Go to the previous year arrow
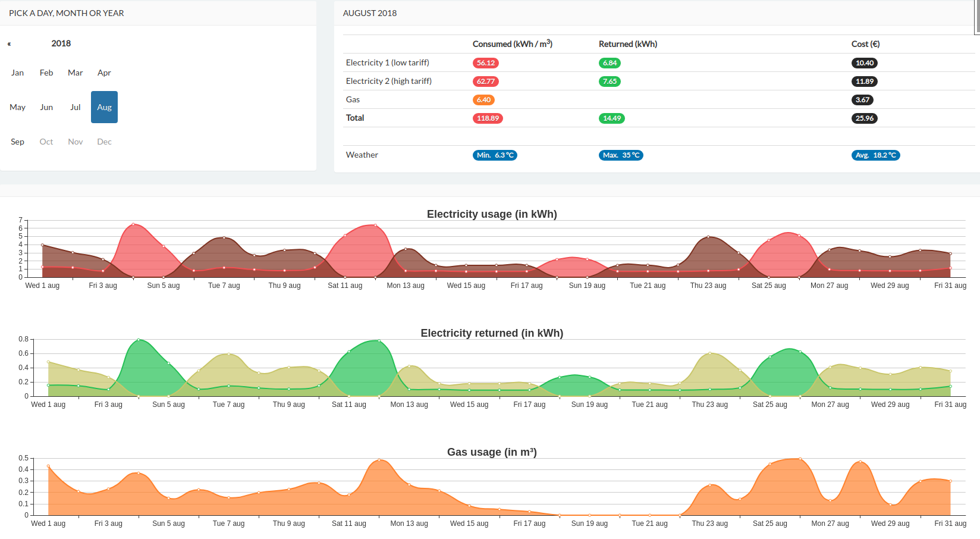 click(9, 44)
